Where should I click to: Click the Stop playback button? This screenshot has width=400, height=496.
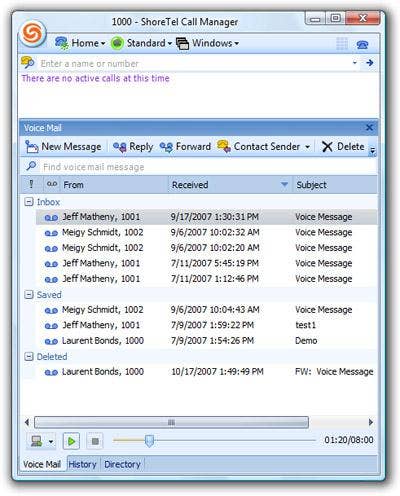point(95,441)
